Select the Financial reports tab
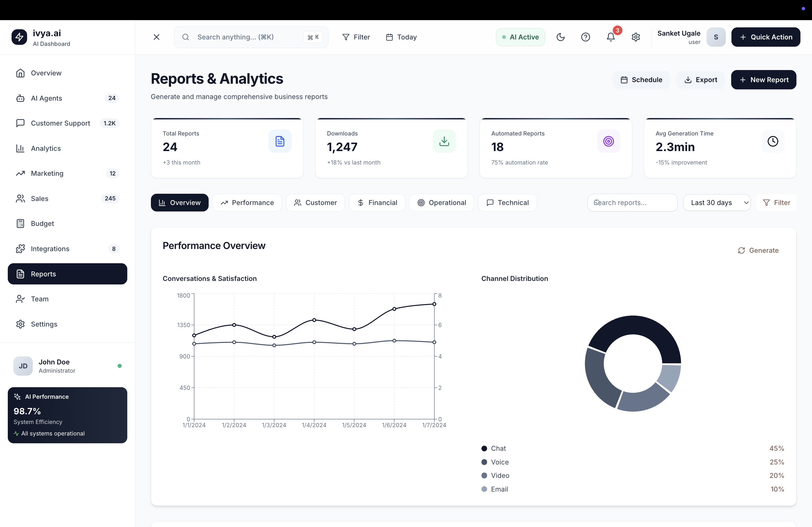Screen dimensions: 812x527 click(x=377, y=203)
